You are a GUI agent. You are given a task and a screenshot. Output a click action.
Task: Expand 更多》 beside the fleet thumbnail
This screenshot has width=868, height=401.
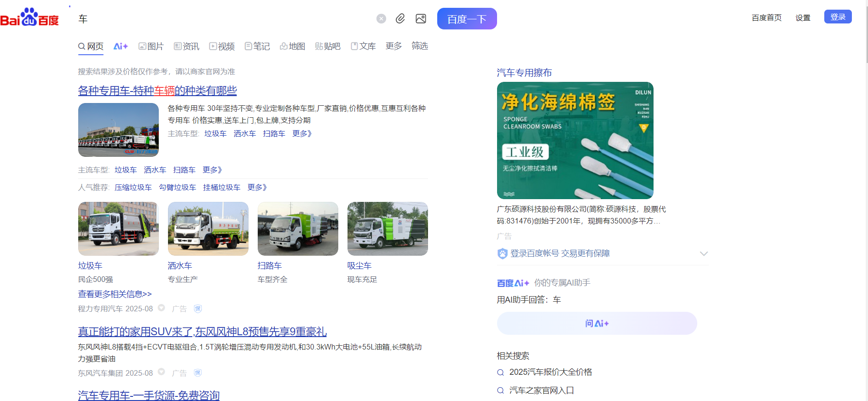point(302,133)
